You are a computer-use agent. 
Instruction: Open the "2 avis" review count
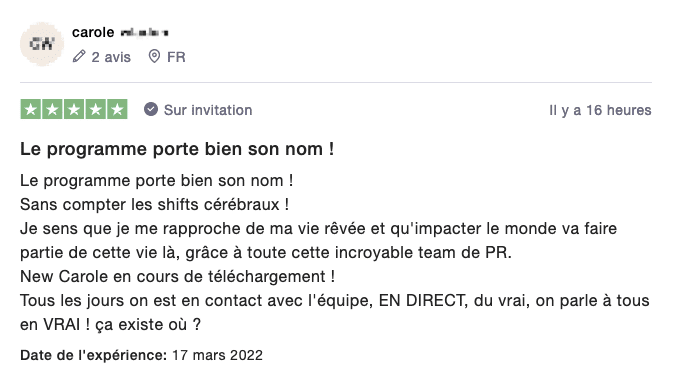(111, 57)
